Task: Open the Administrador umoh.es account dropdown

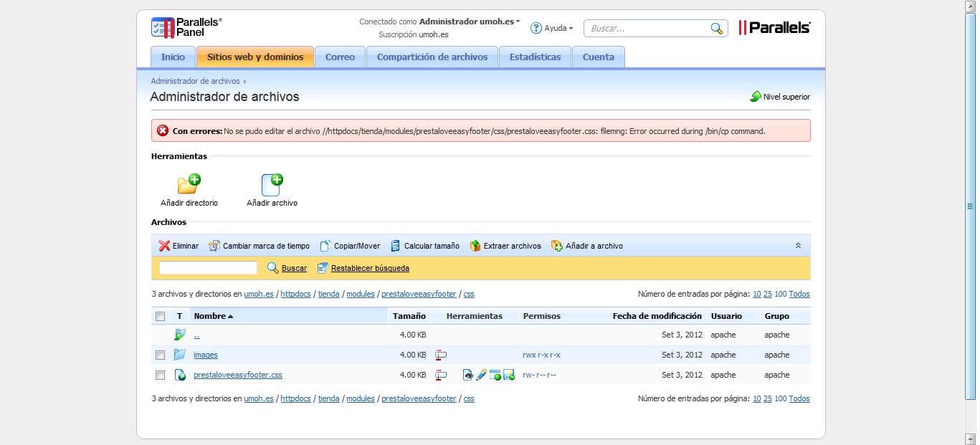Action: click(470, 21)
